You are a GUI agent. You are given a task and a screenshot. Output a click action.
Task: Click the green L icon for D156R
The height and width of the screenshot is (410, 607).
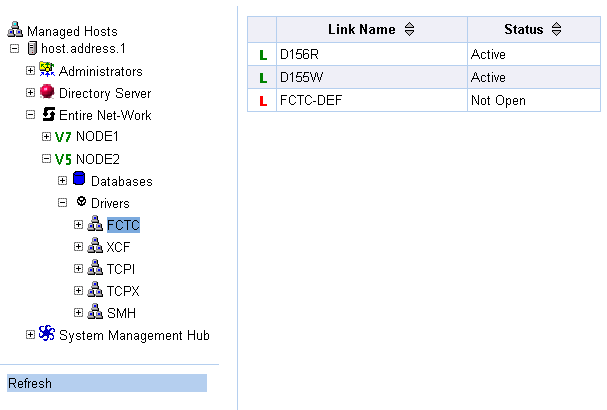(x=263, y=55)
